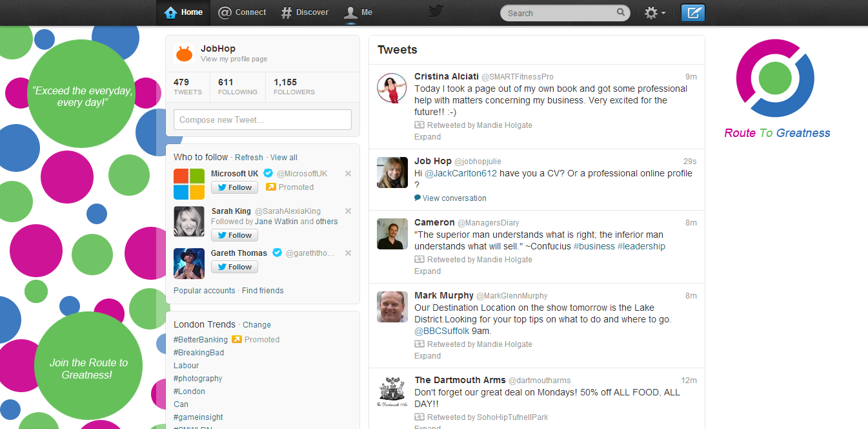Click the Twitter bird logo in top bar
This screenshot has height=429, width=868.
pyautogui.click(x=436, y=12)
